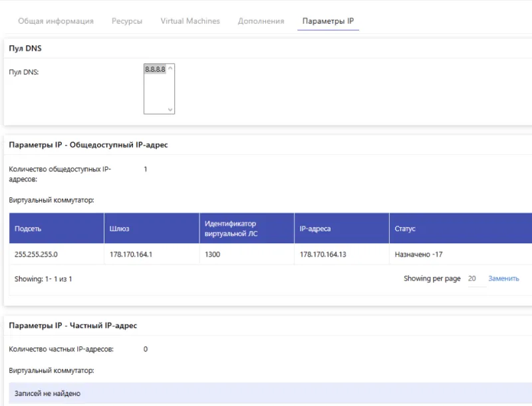Image resolution: width=532 pixels, height=406 pixels.
Task: Click Идентификатор виртуальной ЛС column header
Action: tap(230, 228)
